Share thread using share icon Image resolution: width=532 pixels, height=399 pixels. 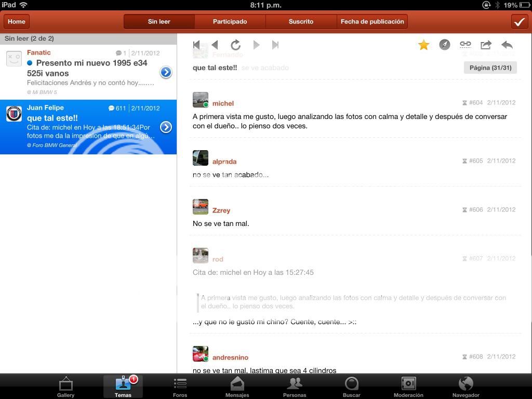point(486,45)
